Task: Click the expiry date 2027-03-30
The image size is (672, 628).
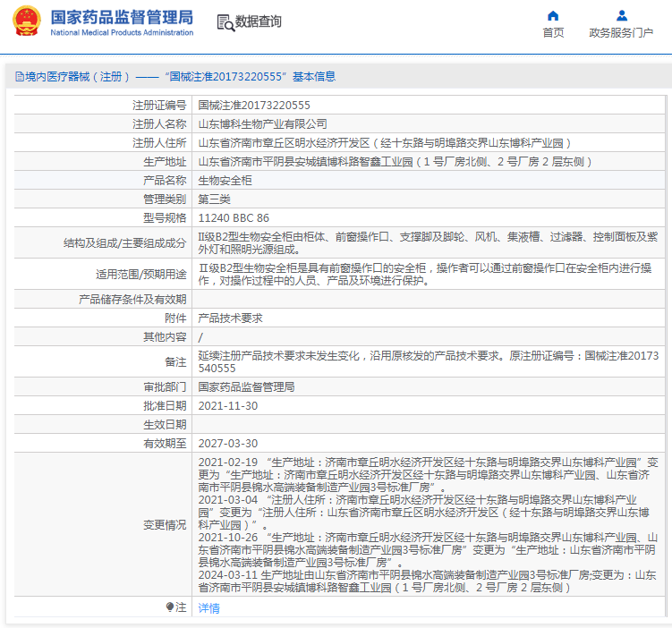Action: coord(227,444)
